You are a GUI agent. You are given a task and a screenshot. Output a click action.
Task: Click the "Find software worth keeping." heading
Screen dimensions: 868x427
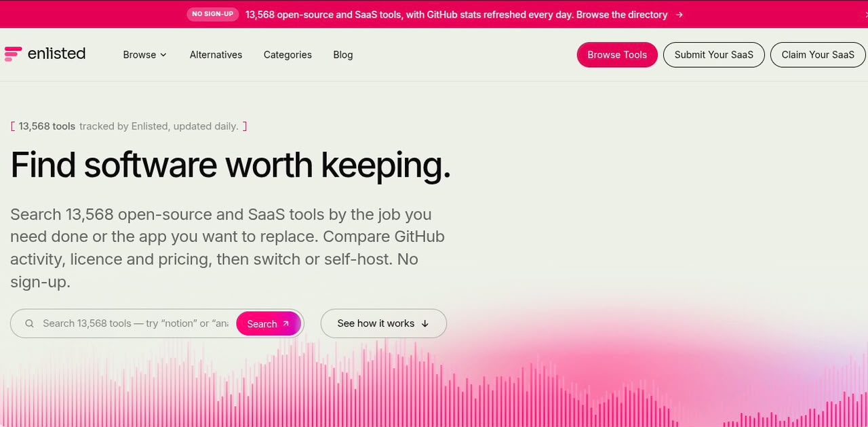231,165
